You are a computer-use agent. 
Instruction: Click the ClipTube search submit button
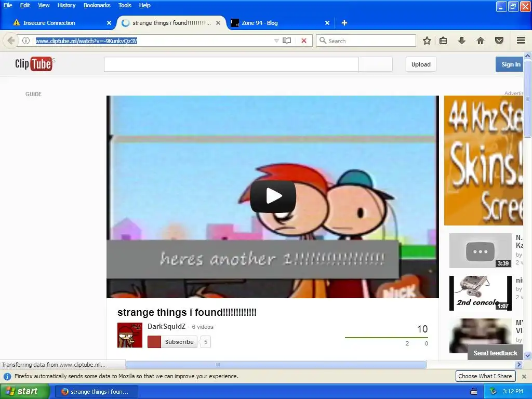376,64
